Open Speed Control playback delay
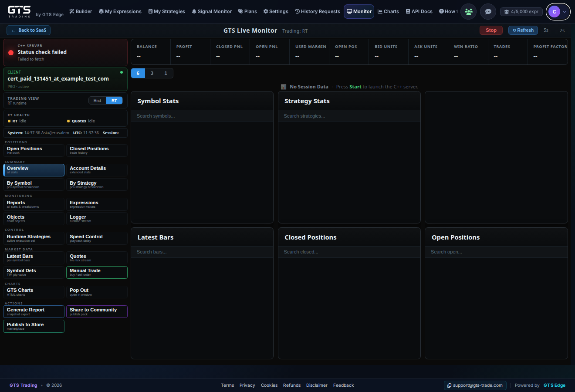The height and width of the screenshot is (392, 575). coord(97,238)
